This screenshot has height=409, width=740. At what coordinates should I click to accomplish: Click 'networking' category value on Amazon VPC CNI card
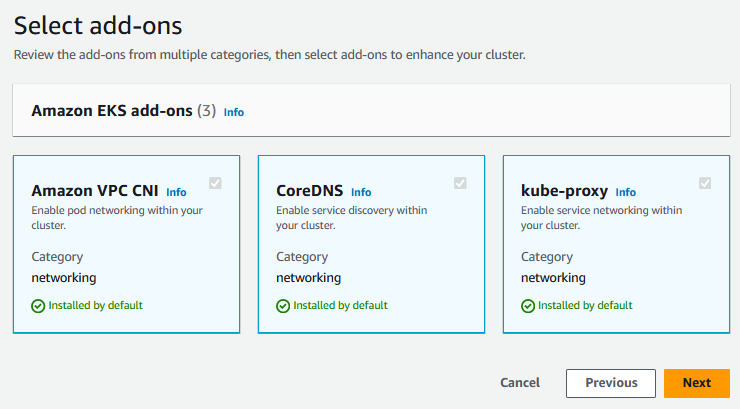pyautogui.click(x=64, y=278)
